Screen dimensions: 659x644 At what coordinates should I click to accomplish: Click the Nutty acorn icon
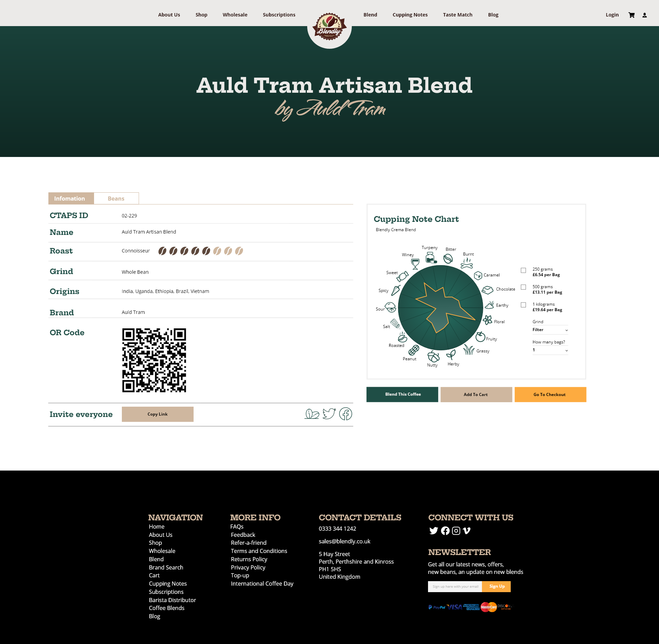click(x=433, y=356)
